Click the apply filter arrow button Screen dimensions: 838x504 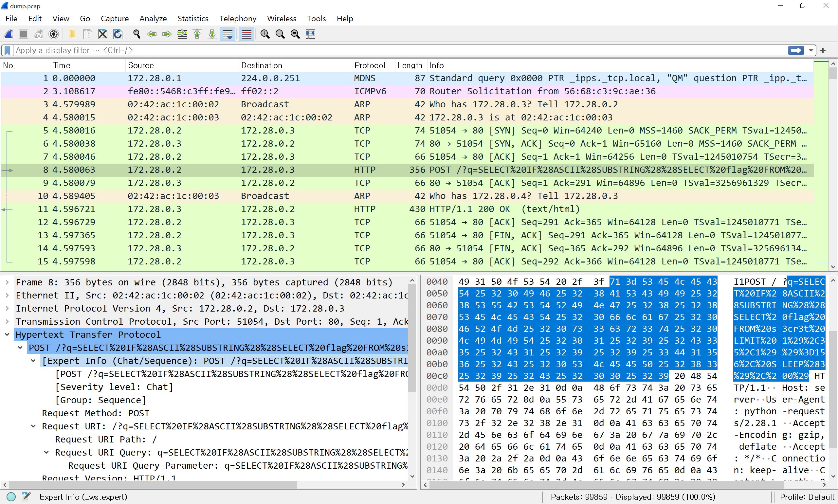point(796,51)
